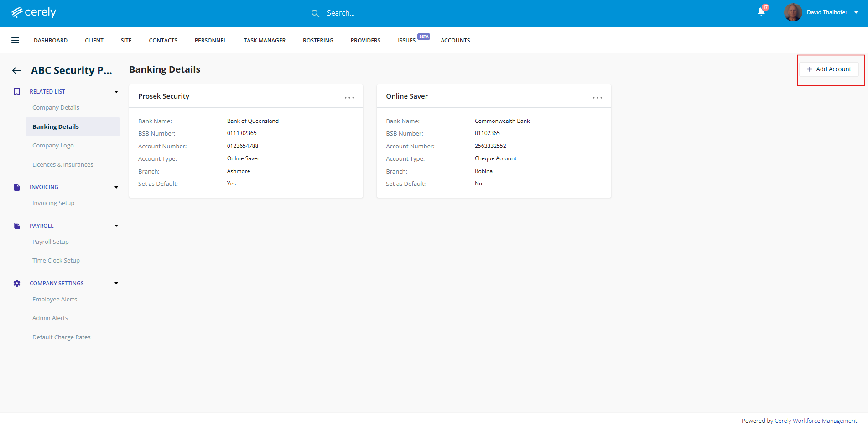This screenshot has height=426, width=868.
Task: Go to Invoicing Setup
Action: tap(53, 203)
